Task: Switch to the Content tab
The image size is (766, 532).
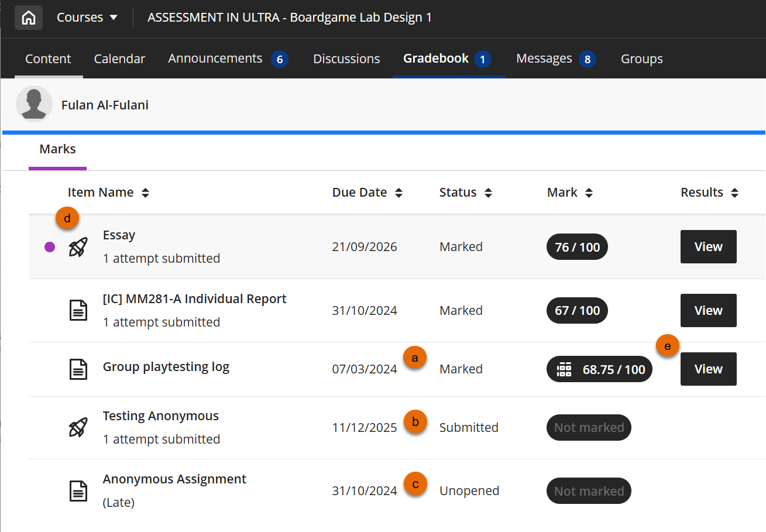Action: point(48,59)
